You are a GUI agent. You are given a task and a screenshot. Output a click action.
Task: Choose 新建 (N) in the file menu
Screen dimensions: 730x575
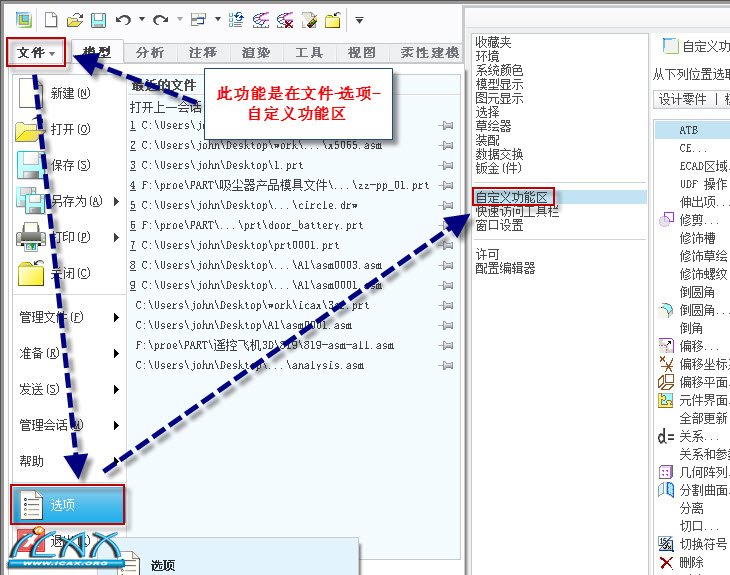pyautogui.click(x=69, y=93)
